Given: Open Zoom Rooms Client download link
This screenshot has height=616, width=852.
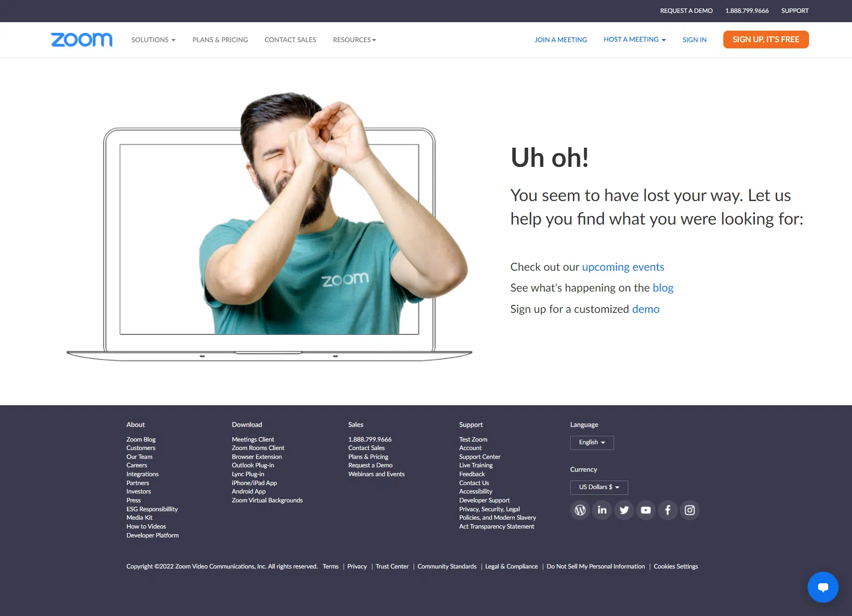Looking at the screenshot, I should click(258, 448).
